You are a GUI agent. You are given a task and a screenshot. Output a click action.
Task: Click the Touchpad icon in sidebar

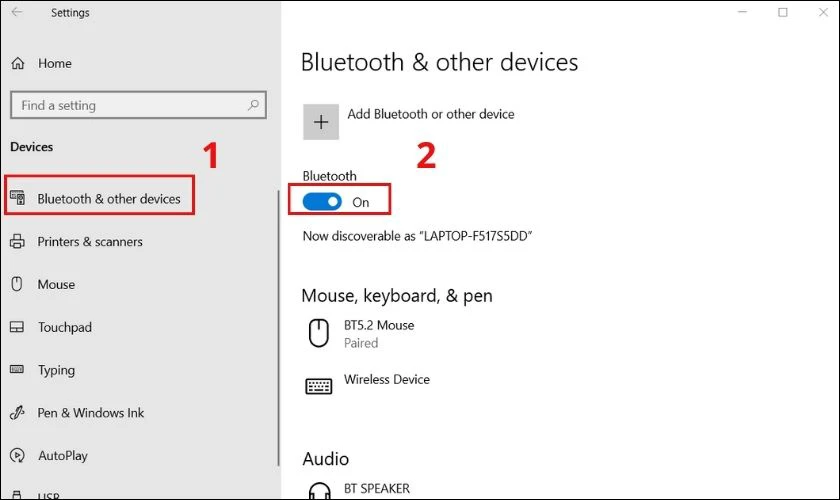pos(17,327)
